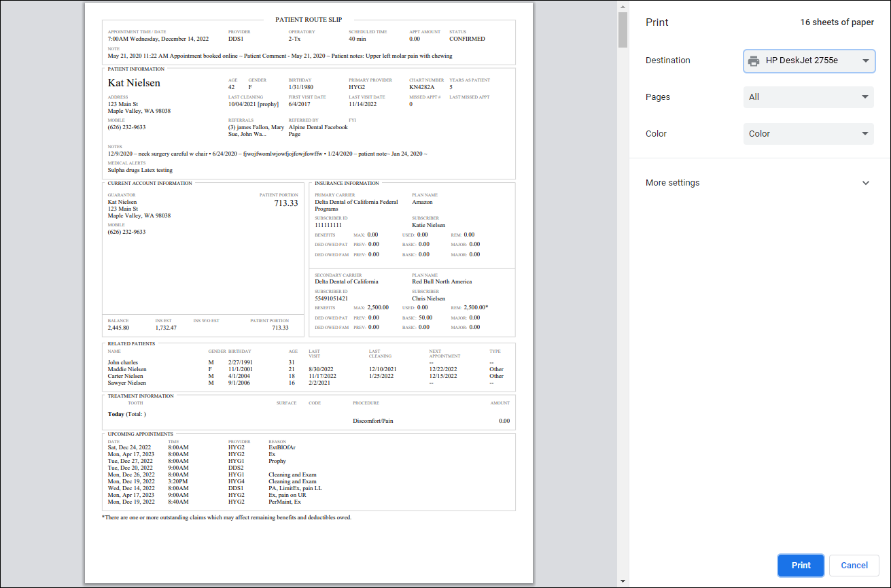This screenshot has height=588, width=891.
Task: Open the Color mode dropdown
Action: (x=808, y=134)
